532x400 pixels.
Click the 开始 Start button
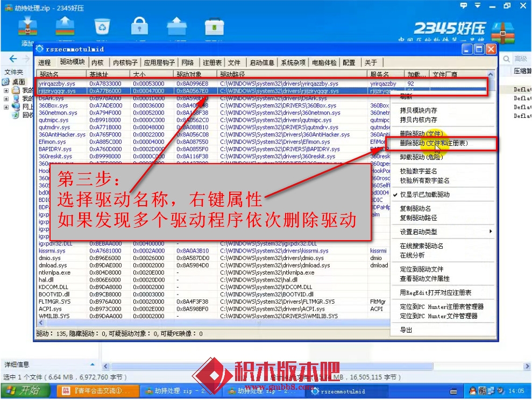[25, 391]
